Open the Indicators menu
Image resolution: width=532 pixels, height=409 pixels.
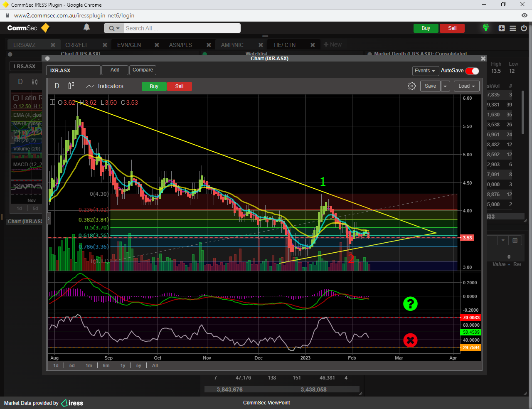click(x=105, y=86)
